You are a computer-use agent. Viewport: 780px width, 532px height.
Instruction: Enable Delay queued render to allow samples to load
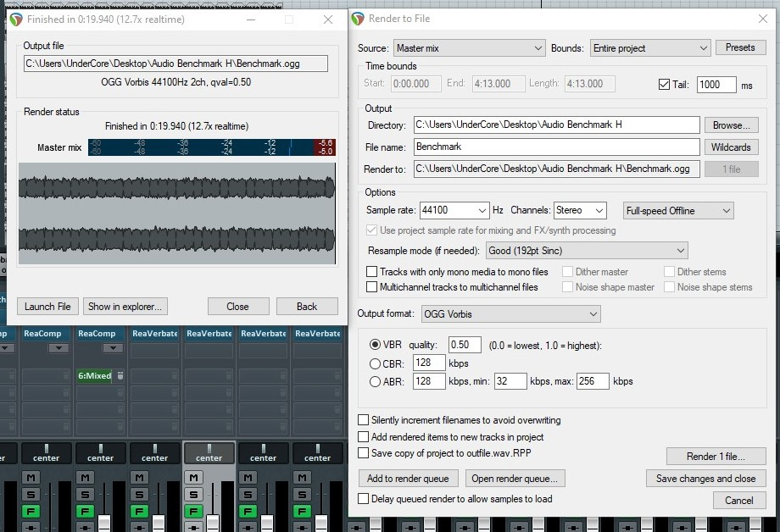click(x=363, y=499)
